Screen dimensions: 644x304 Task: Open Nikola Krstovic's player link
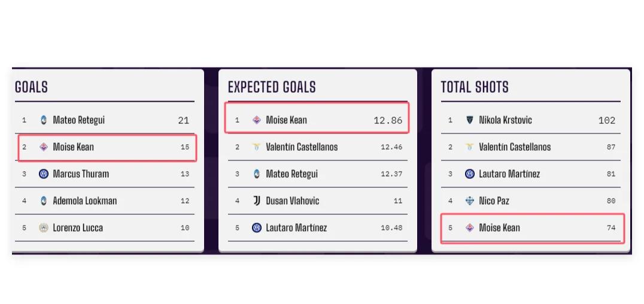pyautogui.click(x=505, y=120)
